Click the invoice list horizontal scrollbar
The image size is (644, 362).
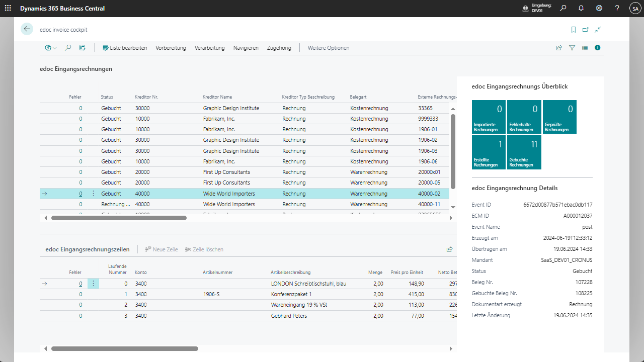[119, 218]
